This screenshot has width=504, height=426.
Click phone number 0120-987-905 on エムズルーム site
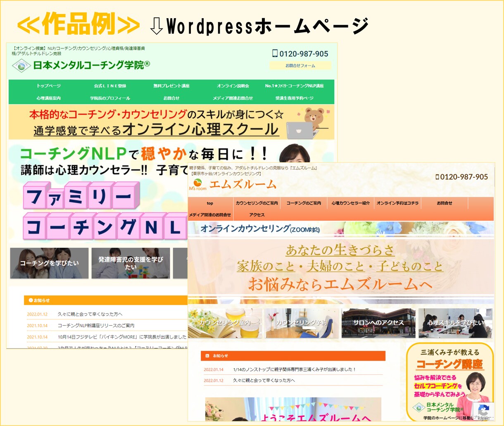[x=464, y=177]
